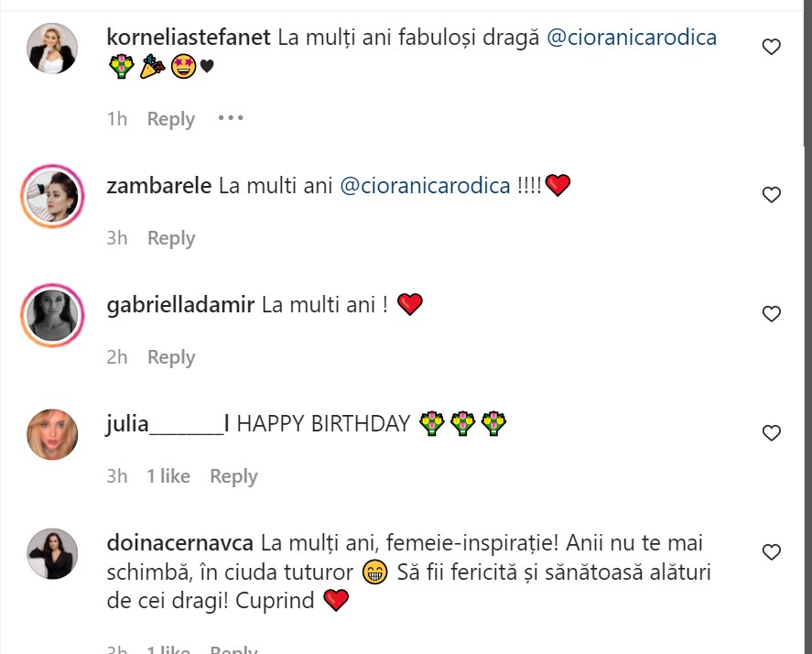Like zambarele's comment with heart icon
The height and width of the screenshot is (654, 812).
tap(771, 195)
